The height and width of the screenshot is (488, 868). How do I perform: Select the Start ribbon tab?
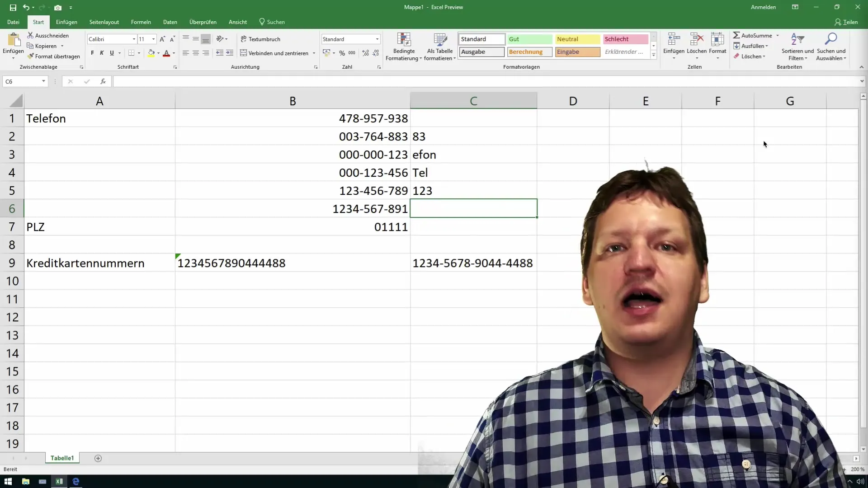point(38,22)
